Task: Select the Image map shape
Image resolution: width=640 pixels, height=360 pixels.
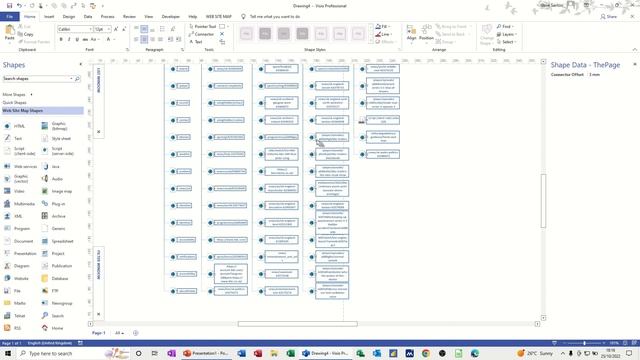Action: pos(57,191)
